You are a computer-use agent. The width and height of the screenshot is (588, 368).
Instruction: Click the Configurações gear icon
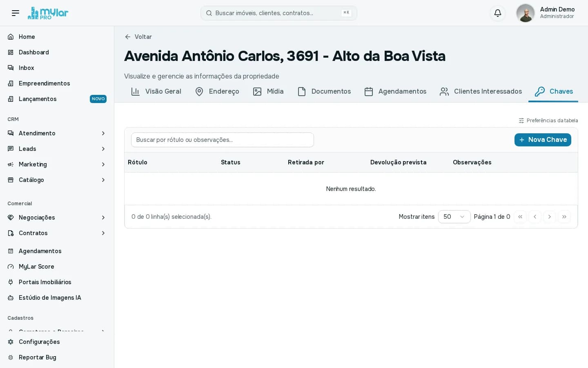tap(11, 342)
